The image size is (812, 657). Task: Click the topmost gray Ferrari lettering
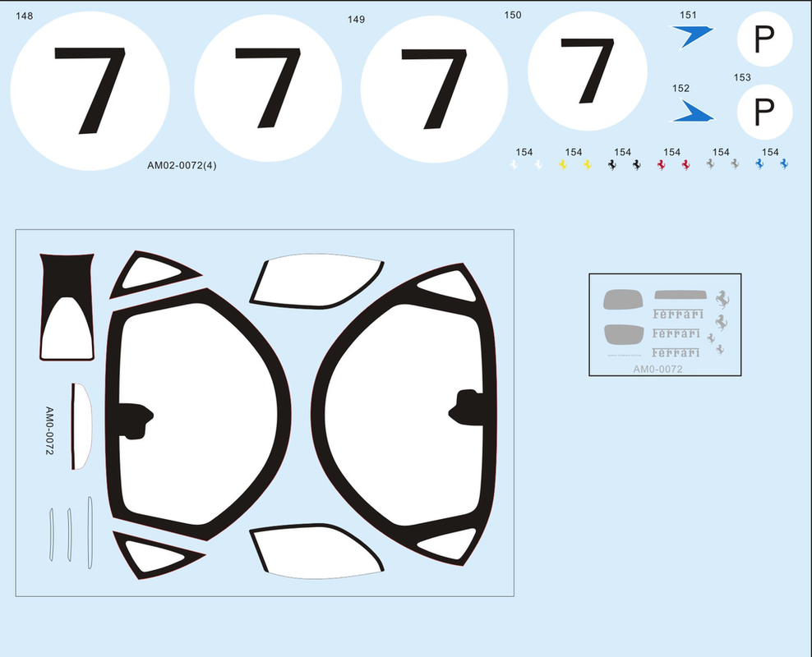coord(678,314)
